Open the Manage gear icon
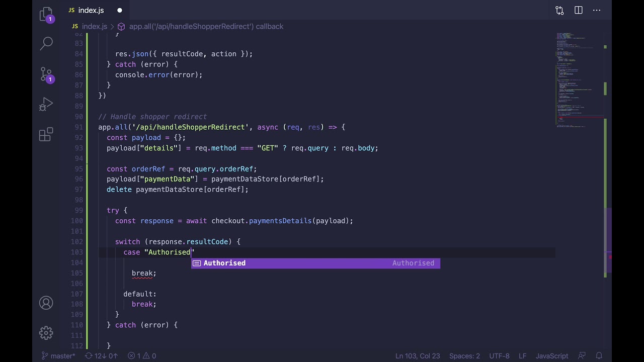 tap(46, 333)
